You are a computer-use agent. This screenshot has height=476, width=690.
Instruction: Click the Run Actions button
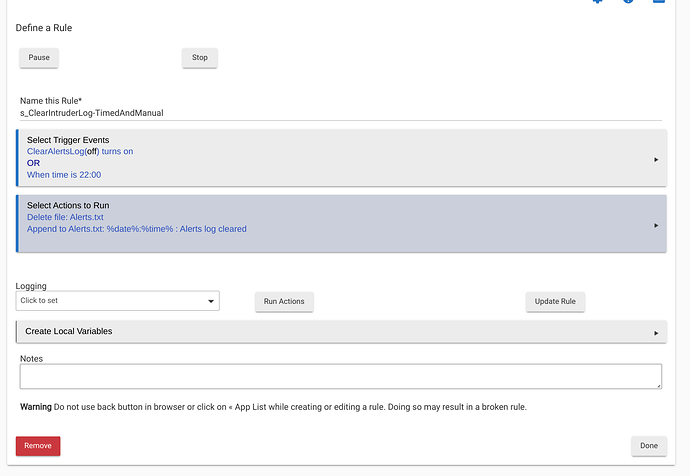(x=284, y=302)
